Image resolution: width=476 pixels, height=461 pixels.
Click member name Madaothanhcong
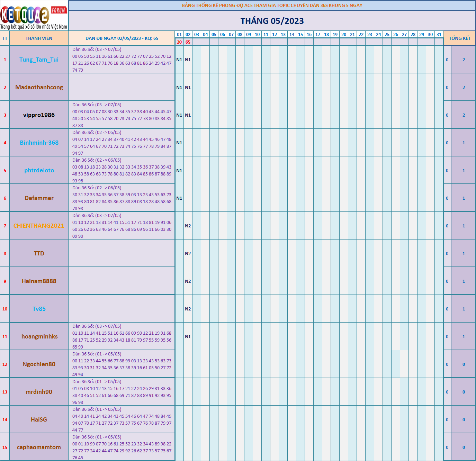[39, 87]
